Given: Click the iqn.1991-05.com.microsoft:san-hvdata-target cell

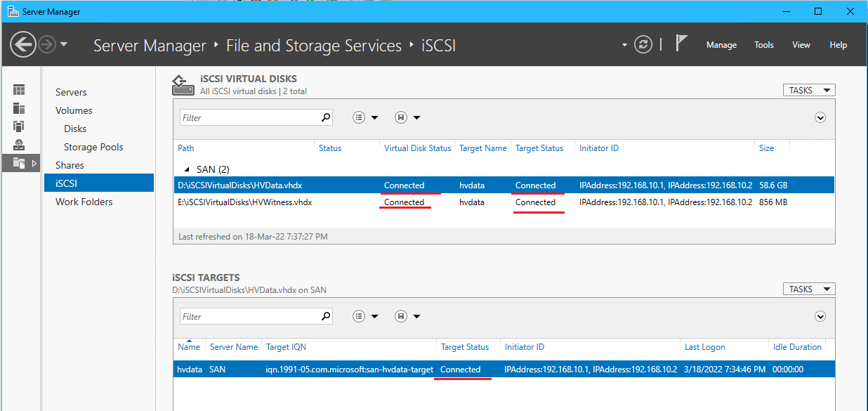Looking at the screenshot, I should [350, 370].
